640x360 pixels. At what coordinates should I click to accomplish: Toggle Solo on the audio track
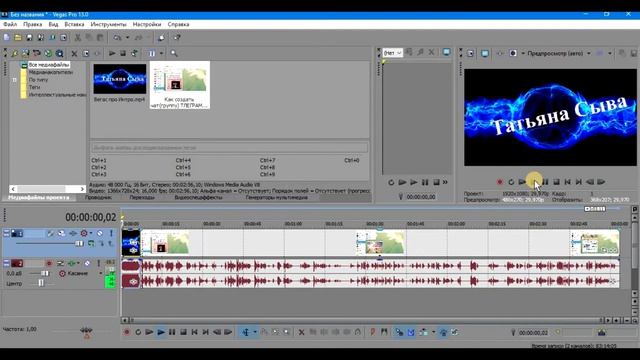coord(98,264)
